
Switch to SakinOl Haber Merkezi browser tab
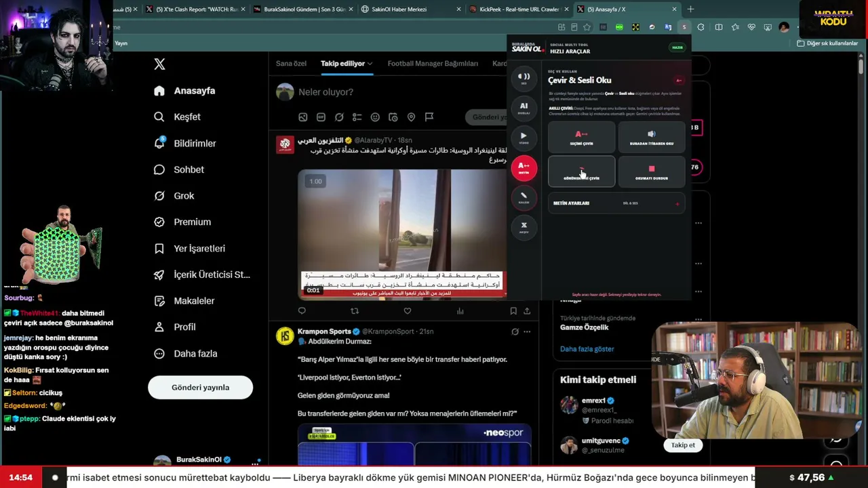click(x=409, y=9)
